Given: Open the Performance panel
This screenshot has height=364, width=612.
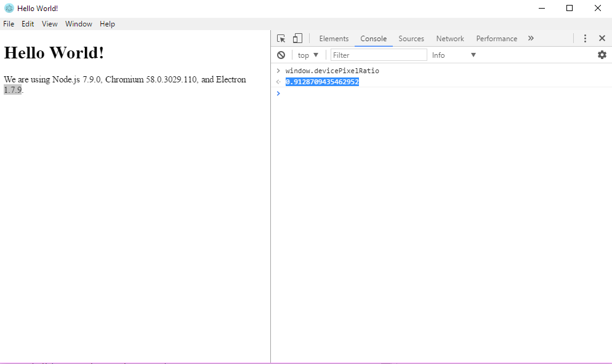Looking at the screenshot, I should tap(496, 38).
